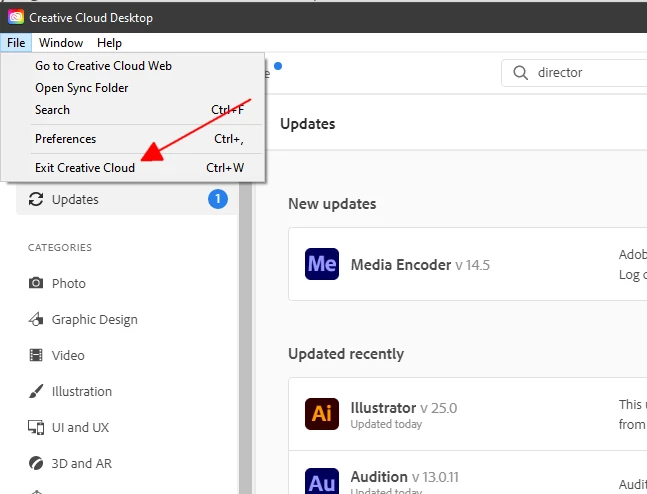Screen dimensions: 647x494
Task: Click the blue updates count badge
Action: point(218,199)
